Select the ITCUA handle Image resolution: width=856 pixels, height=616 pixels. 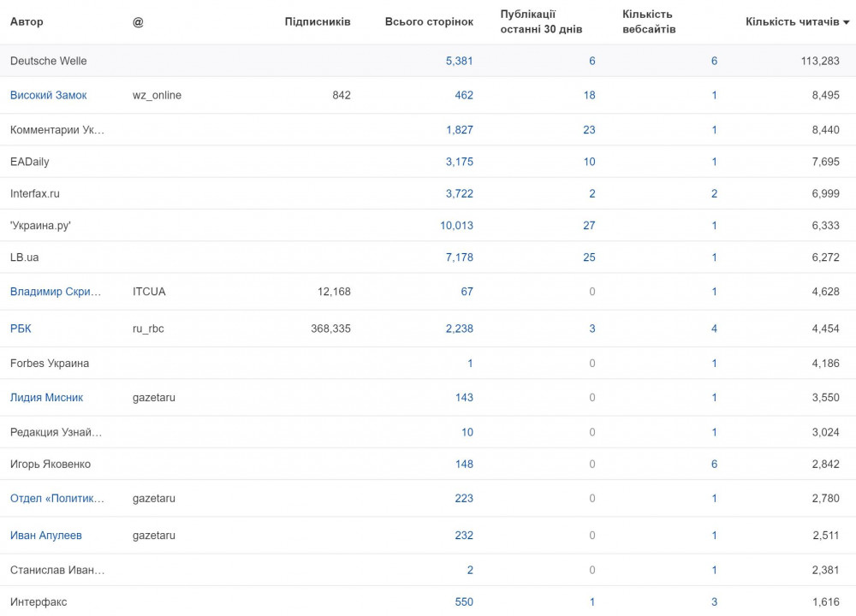click(x=149, y=292)
